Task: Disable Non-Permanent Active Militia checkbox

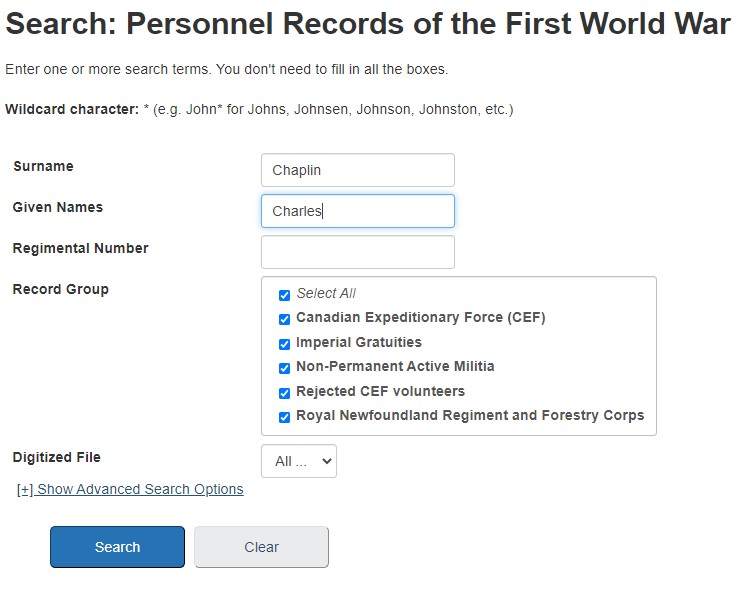Action: 284,368
